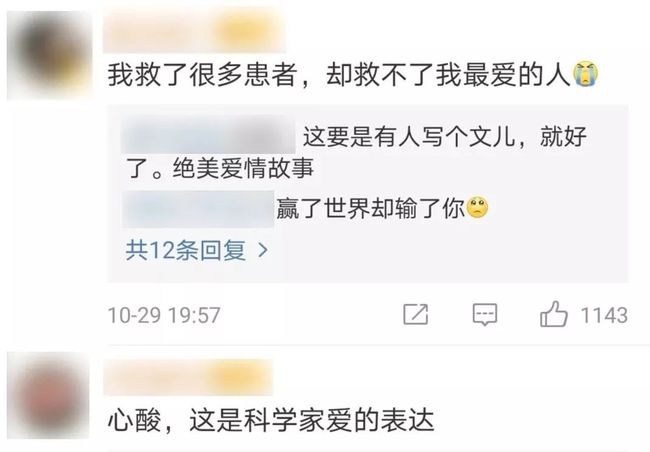Click the gray nested replies box
Screen dimensions: 650x452
pyautogui.click(x=368, y=194)
